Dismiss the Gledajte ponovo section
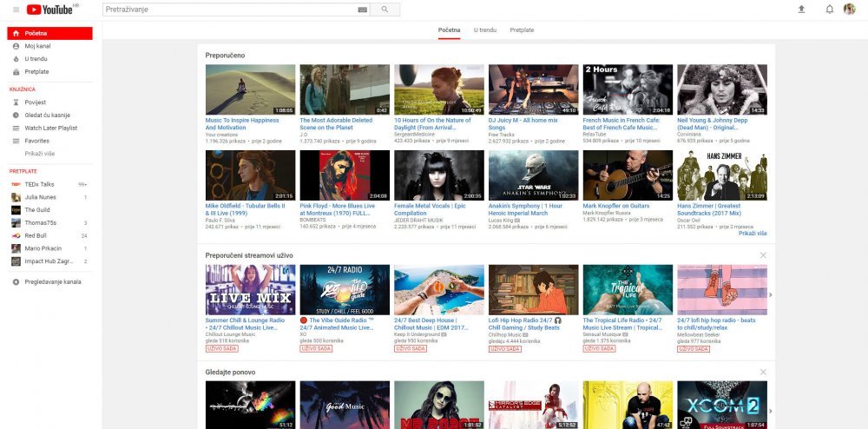868x429 pixels. pyautogui.click(x=763, y=372)
